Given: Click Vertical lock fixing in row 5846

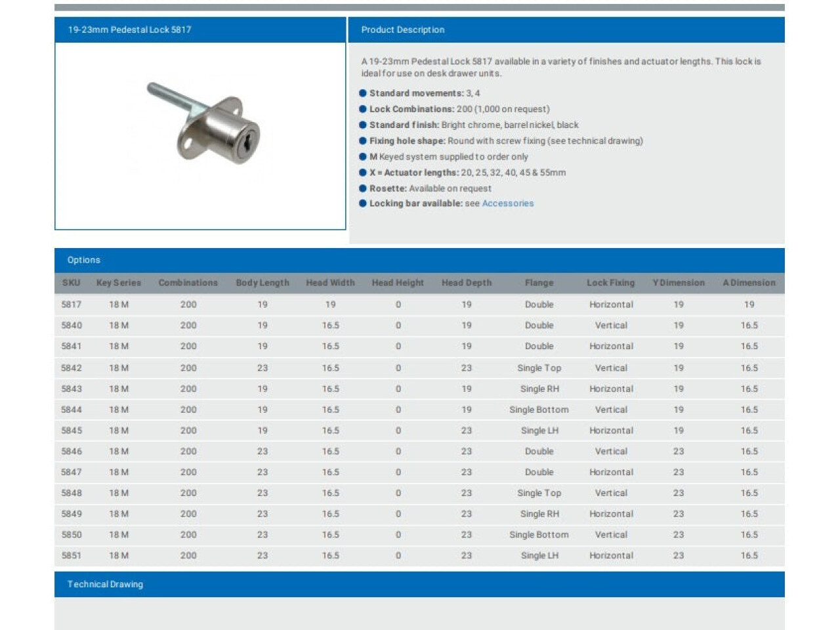Looking at the screenshot, I should point(611,451).
